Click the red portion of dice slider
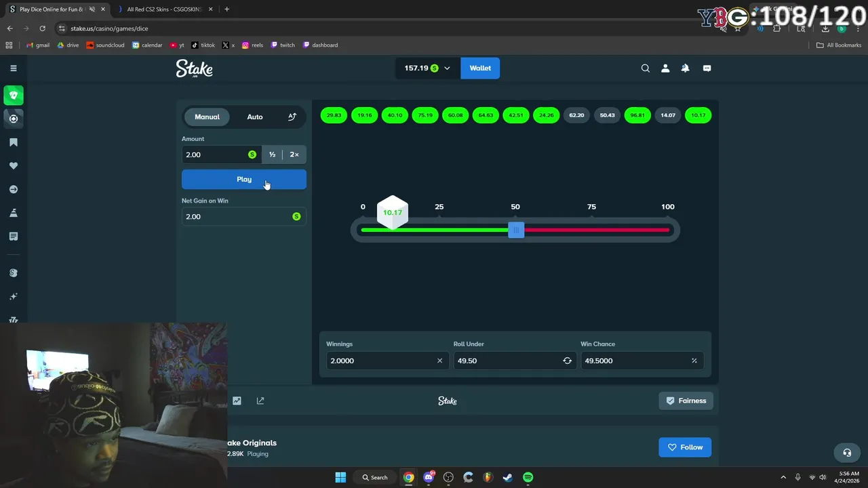 pyautogui.click(x=597, y=230)
